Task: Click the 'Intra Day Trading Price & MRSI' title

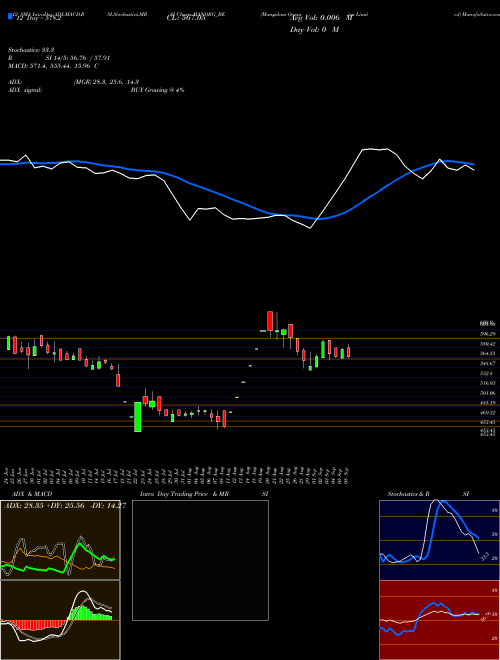Action: click(x=204, y=494)
